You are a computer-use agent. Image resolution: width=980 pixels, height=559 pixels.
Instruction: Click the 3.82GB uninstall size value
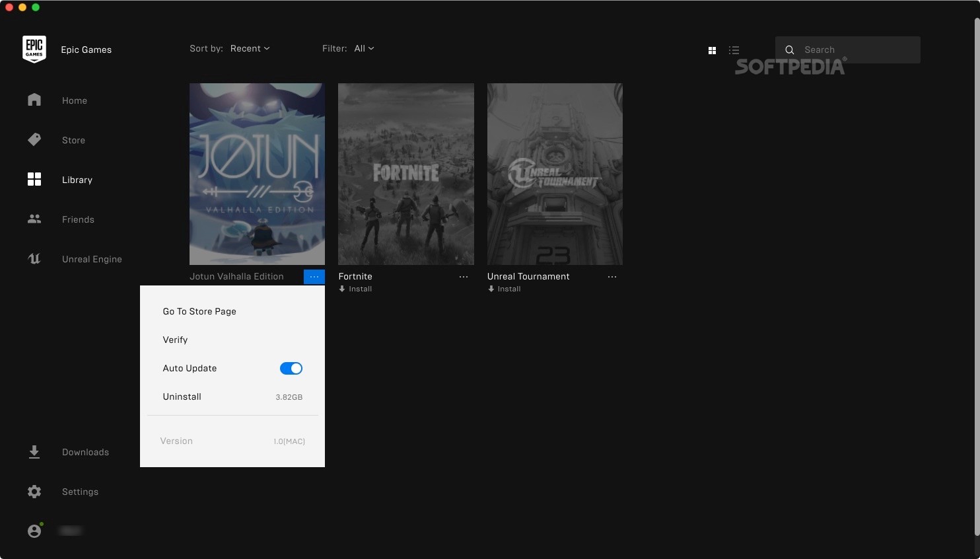289,397
